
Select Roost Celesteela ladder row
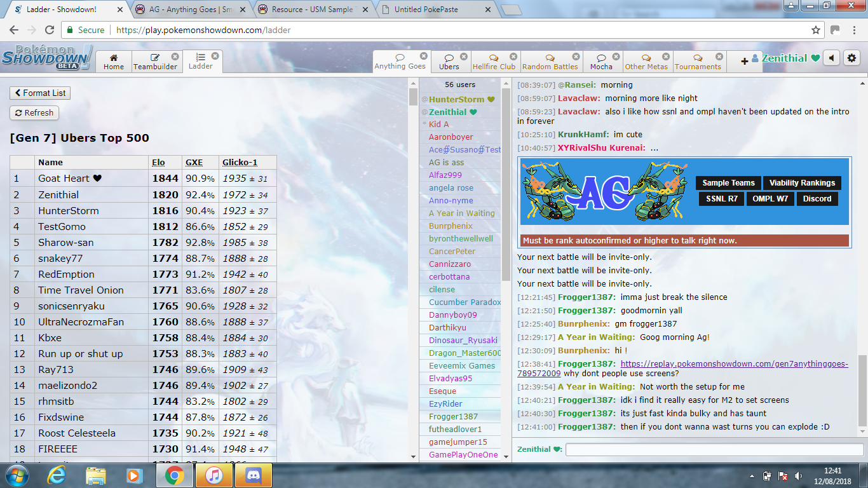click(x=143, y=433)
